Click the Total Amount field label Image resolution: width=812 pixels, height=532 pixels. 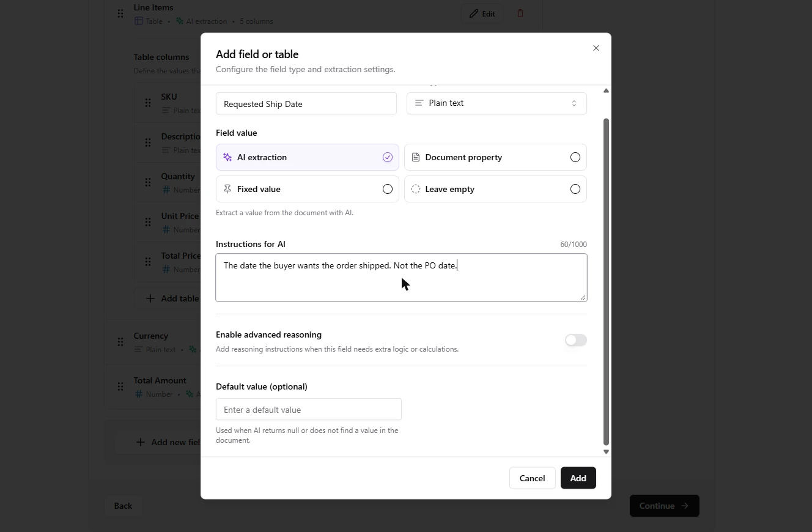click(160, 380)
